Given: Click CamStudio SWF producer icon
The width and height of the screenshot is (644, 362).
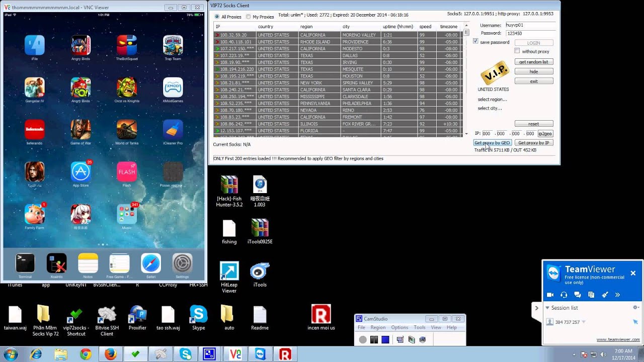Looking at the screenshot, I should pyautogui.click(x=422, y=340).
